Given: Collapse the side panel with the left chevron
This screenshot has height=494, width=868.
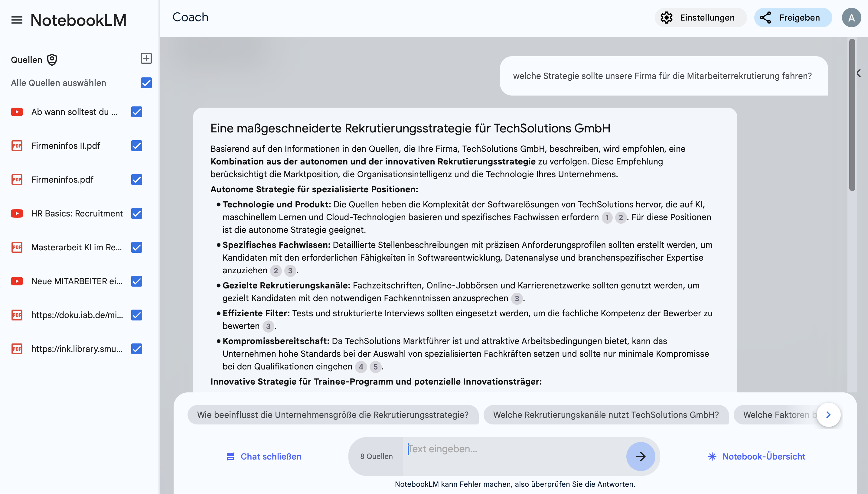Looking at the screenshot, I should [859, 73].
